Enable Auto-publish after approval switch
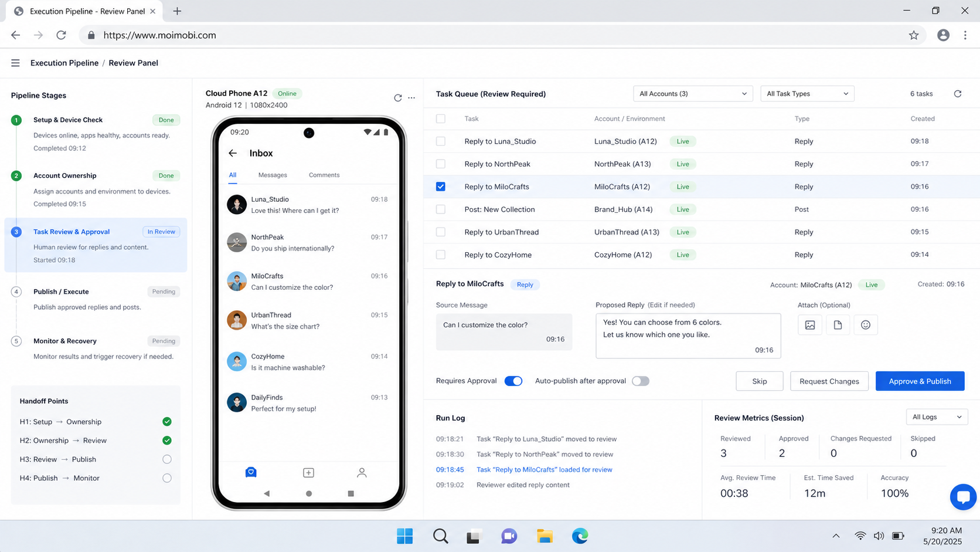This screenshot has width=980, height=552. tap(641, 381)
